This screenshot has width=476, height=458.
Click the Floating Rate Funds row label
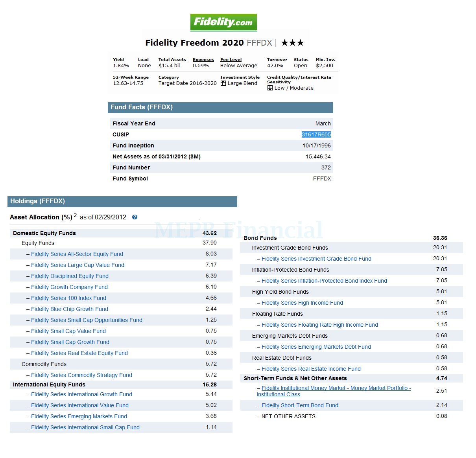[277, 314]
